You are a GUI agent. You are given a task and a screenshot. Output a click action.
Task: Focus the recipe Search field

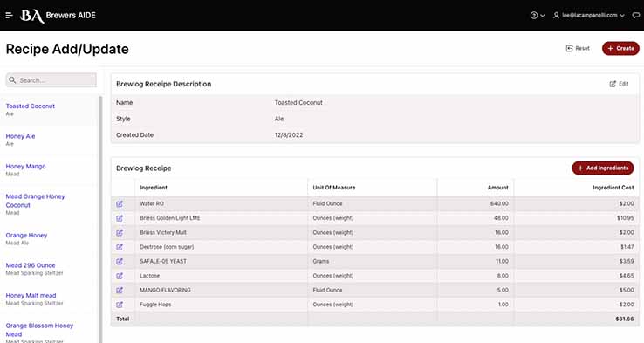[x=51, y=80]
